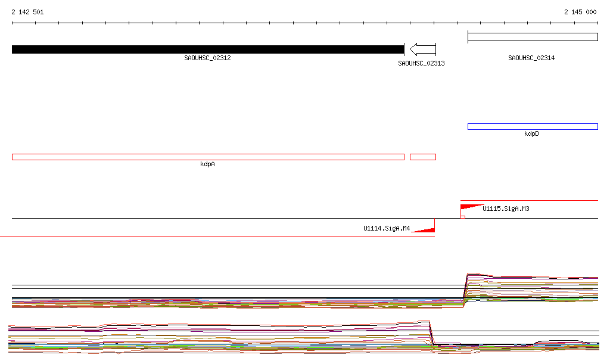This screenshot has width=610, height=364.
Task: Click the U1114.SigA.M4 label text
Action: (x=387, y=228)
